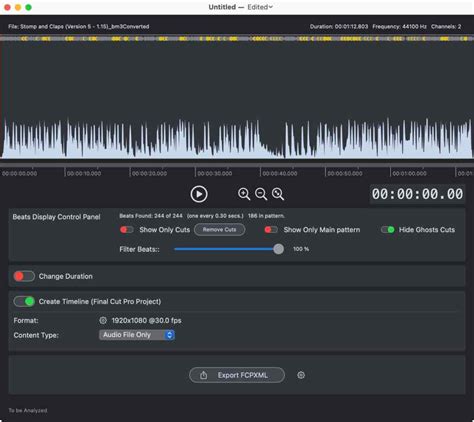Click the 1920x1080 @30.0 fps text
This screenshot has width=474, height=422.
point(147,320)
